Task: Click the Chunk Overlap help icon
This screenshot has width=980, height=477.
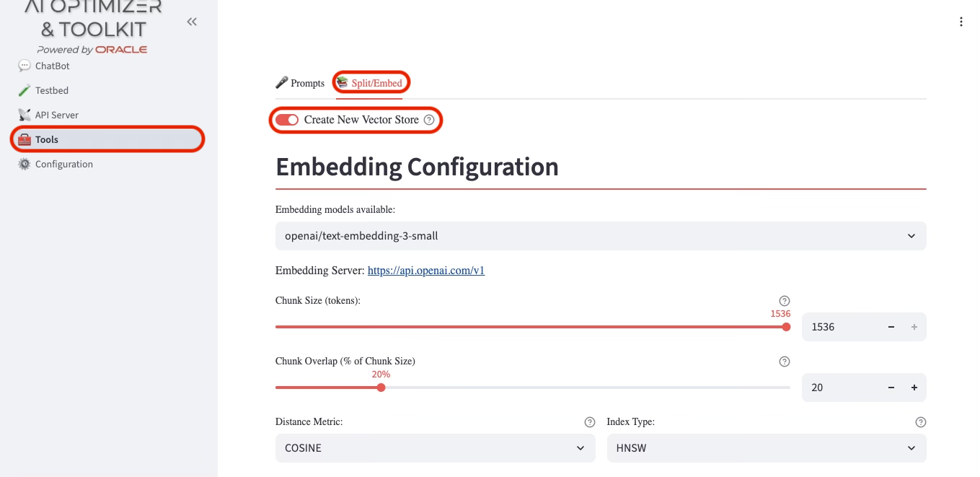Action: (785, 362)
